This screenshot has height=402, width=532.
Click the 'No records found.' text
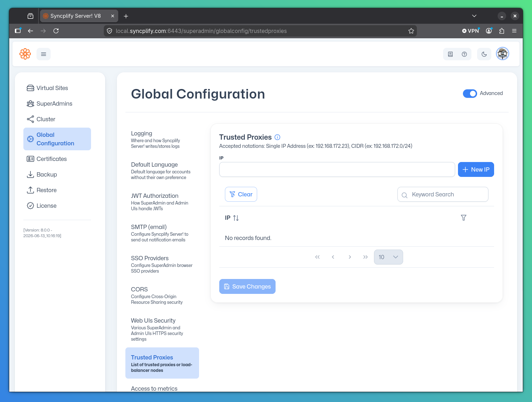coord(248,238)
